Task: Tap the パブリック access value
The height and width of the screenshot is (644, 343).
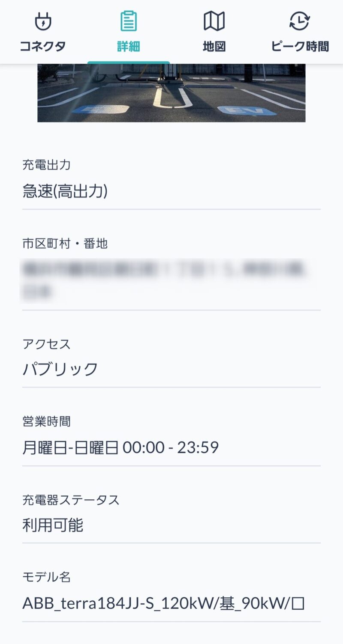Action: point(60,369)
